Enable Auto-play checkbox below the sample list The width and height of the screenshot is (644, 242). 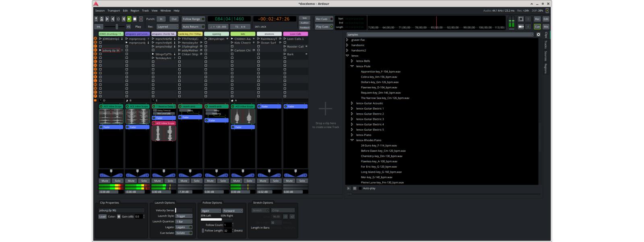pyautogui.click(x=360, y=188)
